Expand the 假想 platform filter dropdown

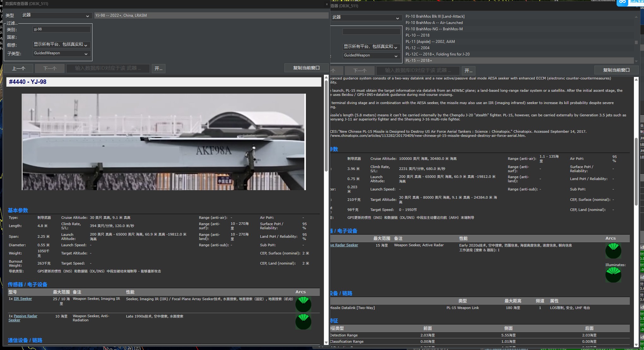[x=61, y=45]
